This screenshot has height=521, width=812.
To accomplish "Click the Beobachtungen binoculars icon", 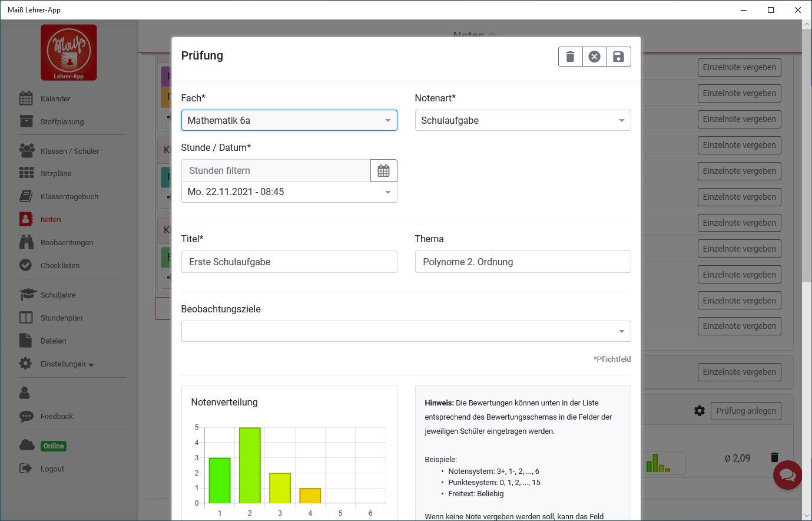I will pyautogui.click(x=26, y=242).
